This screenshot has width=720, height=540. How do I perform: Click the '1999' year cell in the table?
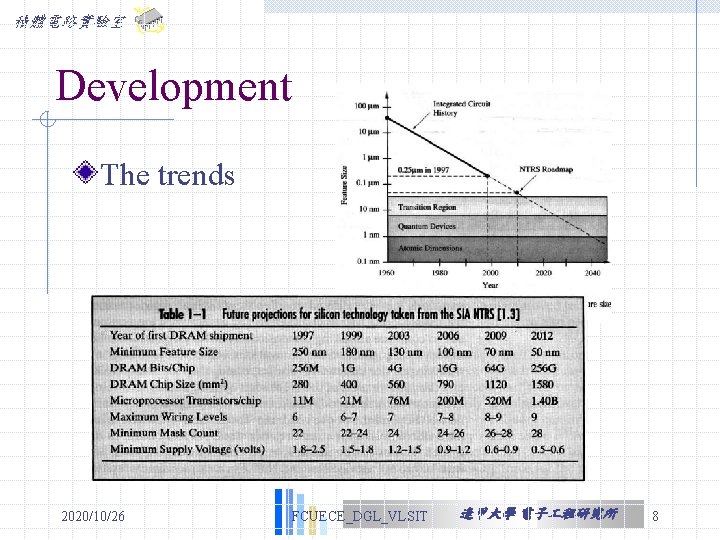click(351, 336)
